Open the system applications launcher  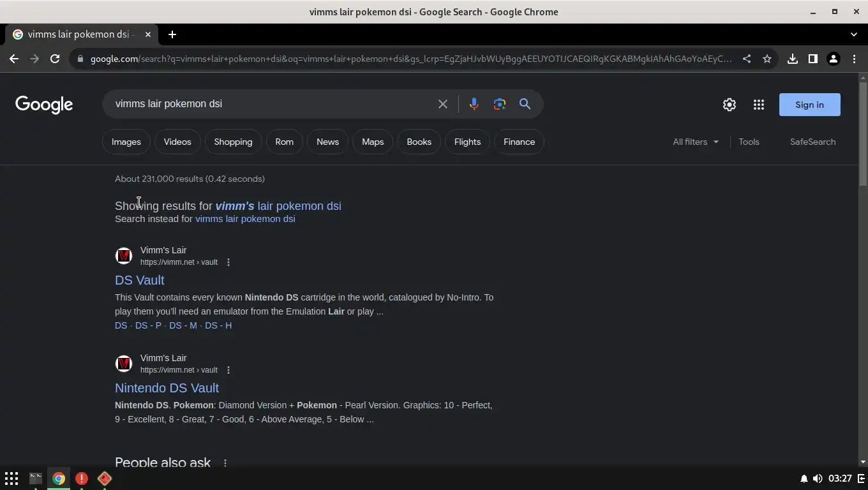[11, 479]
